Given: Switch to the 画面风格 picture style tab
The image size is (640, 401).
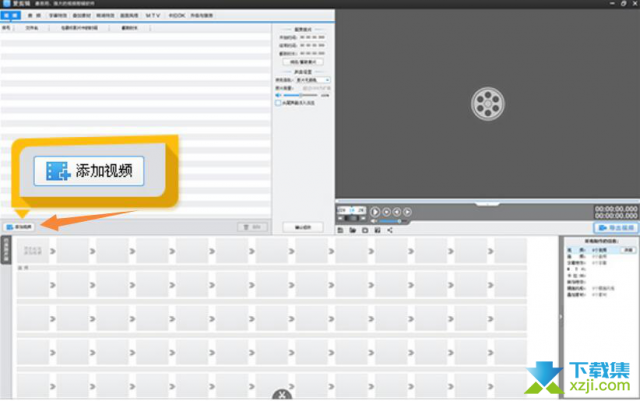Looking at the screenshot, I should pyautogui.click(x=129, y=16).
